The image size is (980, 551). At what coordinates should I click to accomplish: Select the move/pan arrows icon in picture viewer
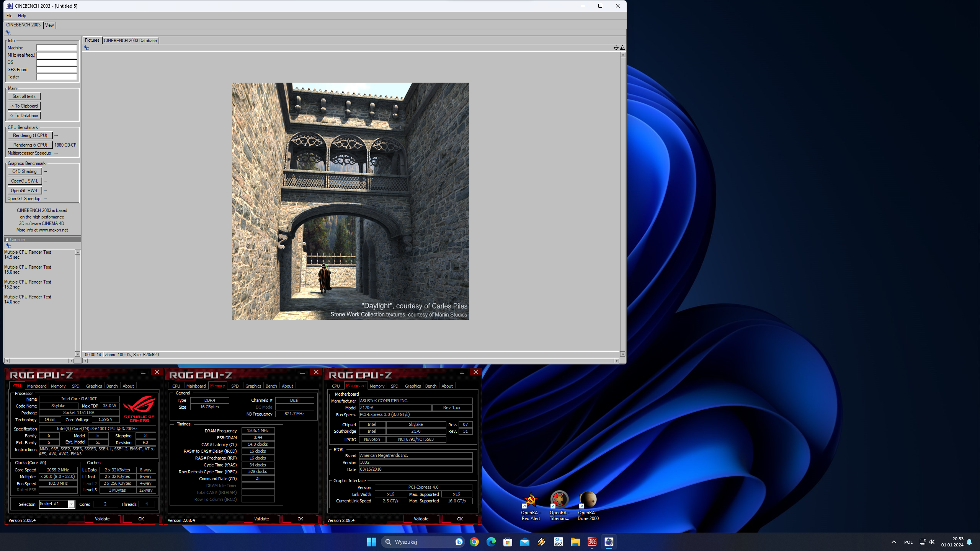tap(616, 48)
